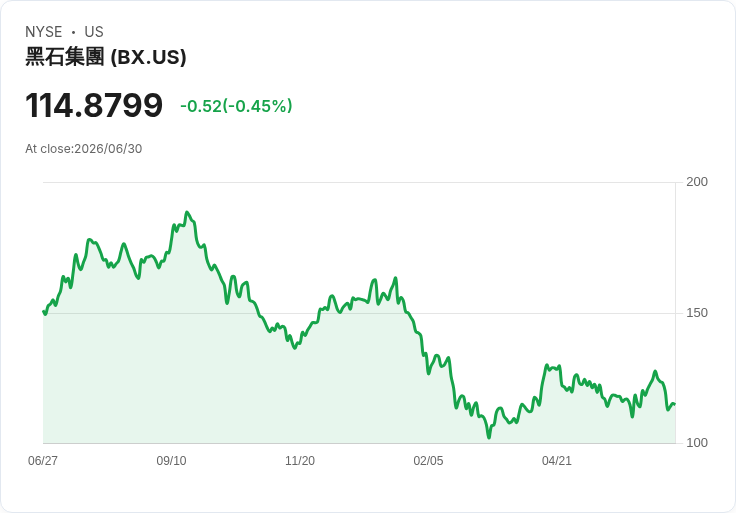Click the chart's highest peak near 09/10

coord(187,212)
